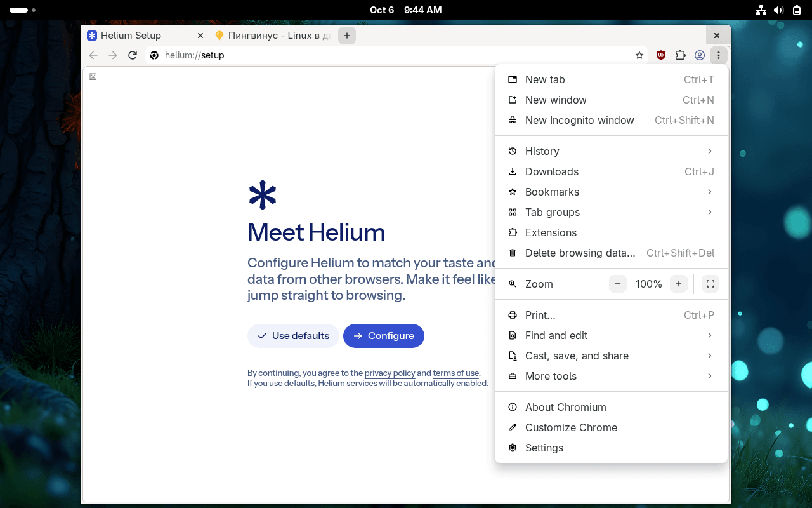Open the privacy policy link
Viewport: 812px width, 508px height.
click(390, 373)
